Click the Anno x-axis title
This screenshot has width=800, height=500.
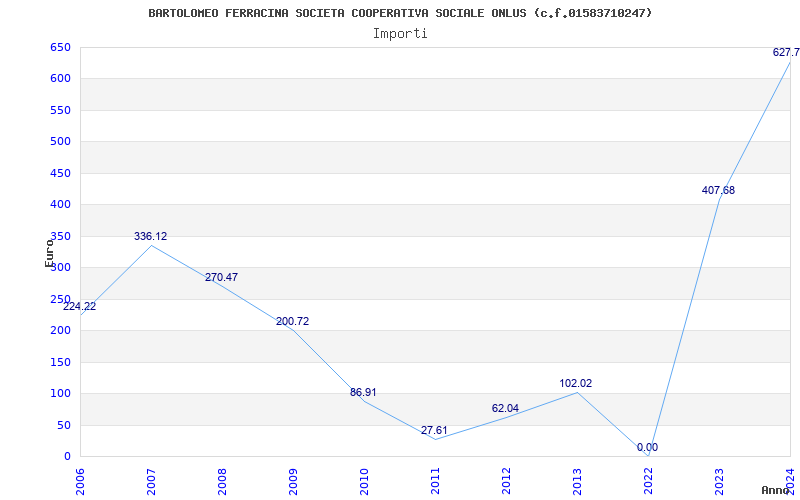point(775,490)
